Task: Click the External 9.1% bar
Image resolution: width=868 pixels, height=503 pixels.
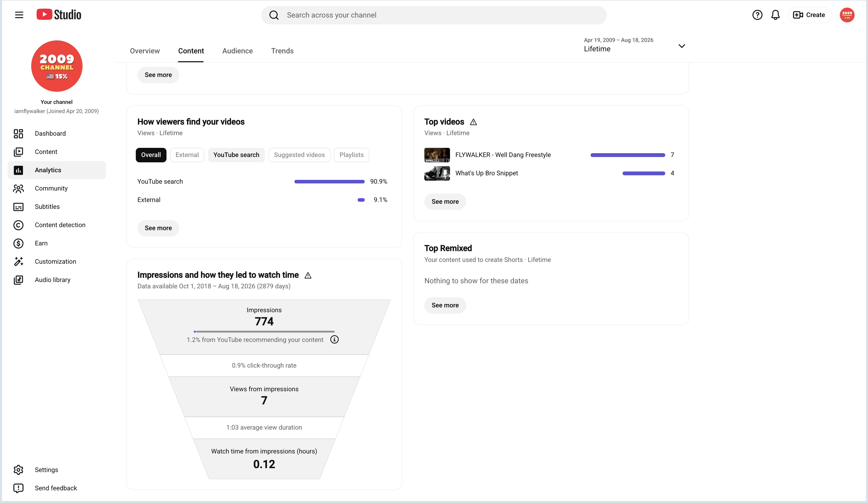Action: click(361, 200)
